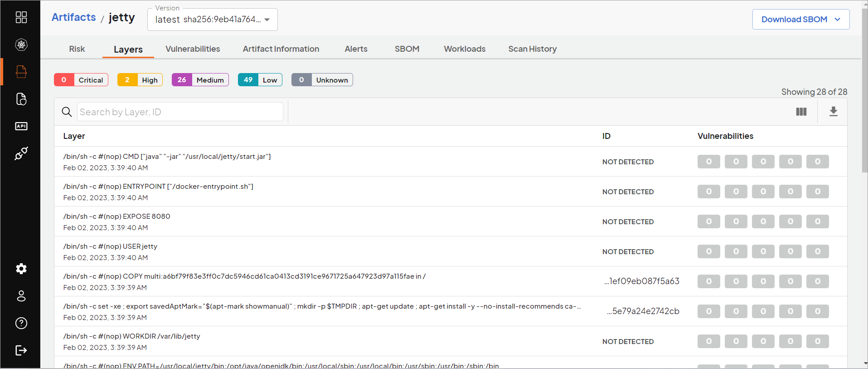This screenshot has width=868, height=369.
Task: Select the EXPOSE 8080 layer row
Action: (x=451, y=221)
